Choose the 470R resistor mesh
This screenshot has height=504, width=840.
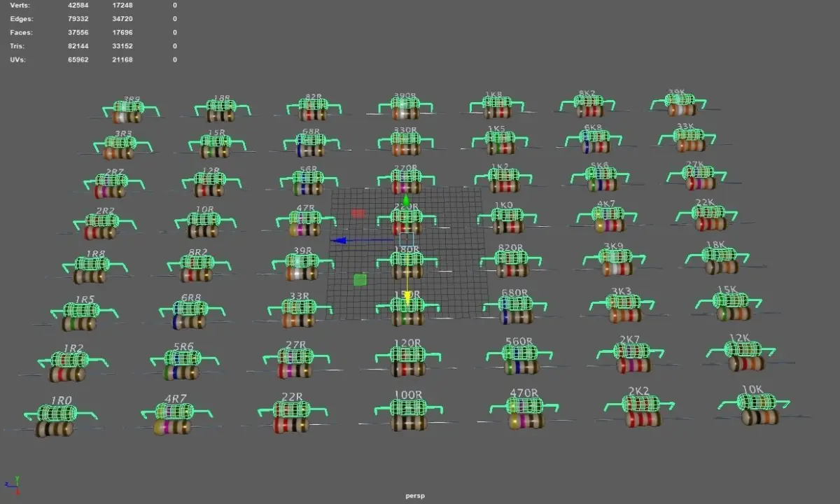pyautogui.click(x=524, y=413)
